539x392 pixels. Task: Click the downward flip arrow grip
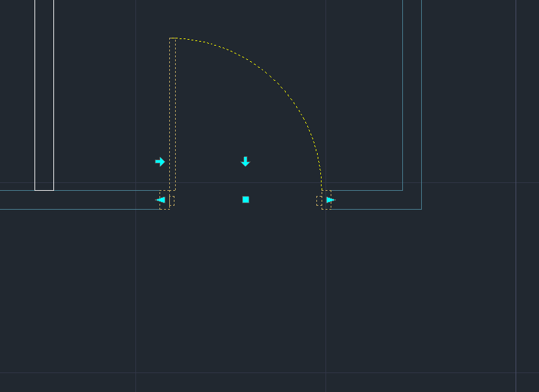[245, 161]
